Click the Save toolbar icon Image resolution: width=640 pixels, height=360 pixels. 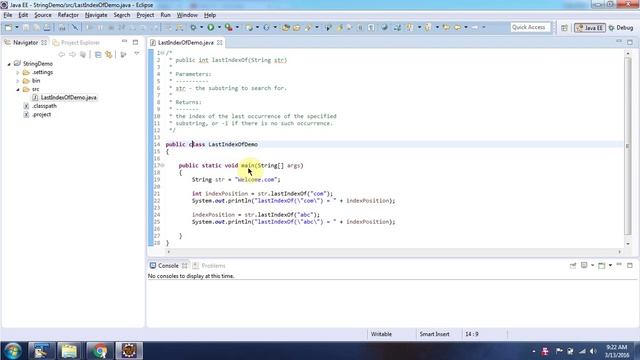pyautogui.click(x=26, y=27)
